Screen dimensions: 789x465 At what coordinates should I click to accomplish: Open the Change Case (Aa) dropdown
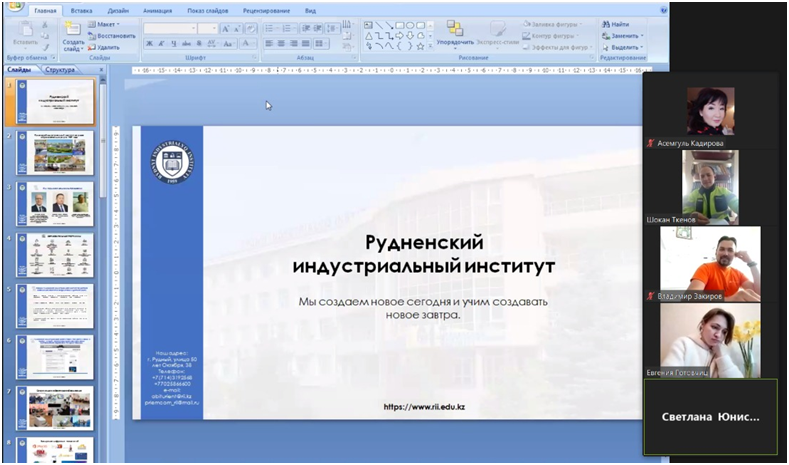229,44
